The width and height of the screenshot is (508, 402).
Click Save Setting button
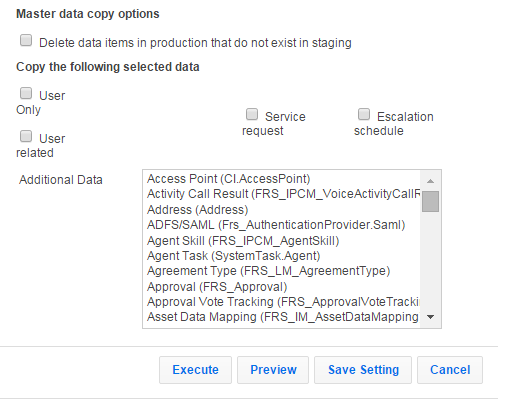point(363,370)
